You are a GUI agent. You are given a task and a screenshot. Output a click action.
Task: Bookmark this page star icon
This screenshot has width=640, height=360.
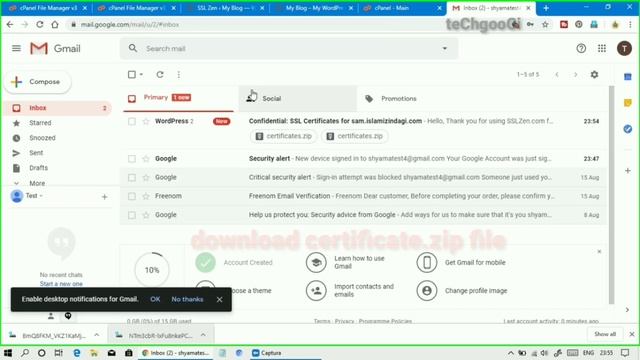545,24
